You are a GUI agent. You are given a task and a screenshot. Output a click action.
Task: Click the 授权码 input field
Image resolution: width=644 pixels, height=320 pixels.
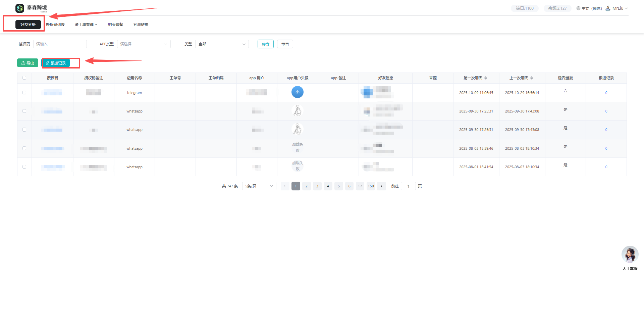click(x=60, y=44)
